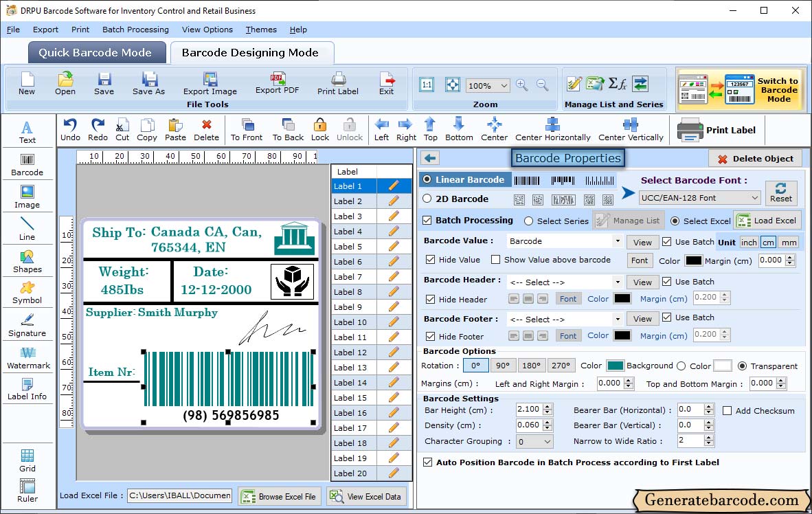Screen dimensions: 812x514
Task: Save the current label
Action: coord(104,84)
